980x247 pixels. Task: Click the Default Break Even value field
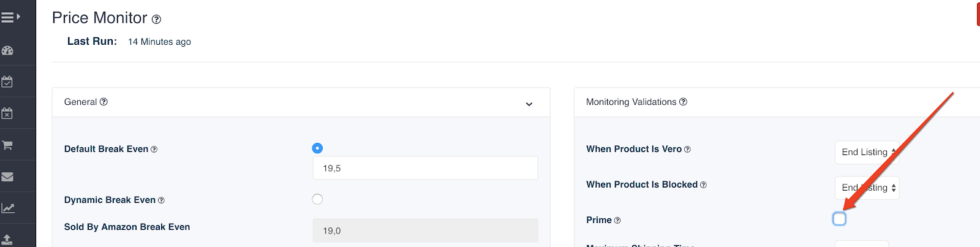[425, 168]
